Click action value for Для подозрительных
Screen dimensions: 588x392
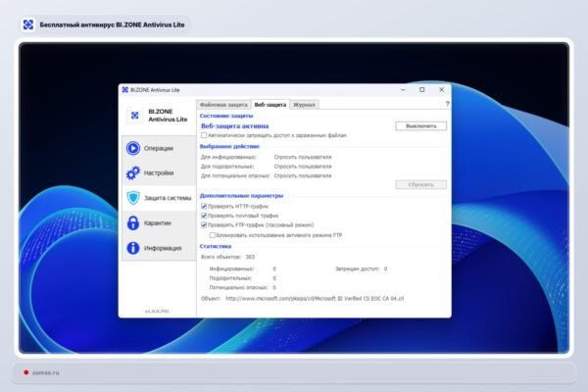303,167
